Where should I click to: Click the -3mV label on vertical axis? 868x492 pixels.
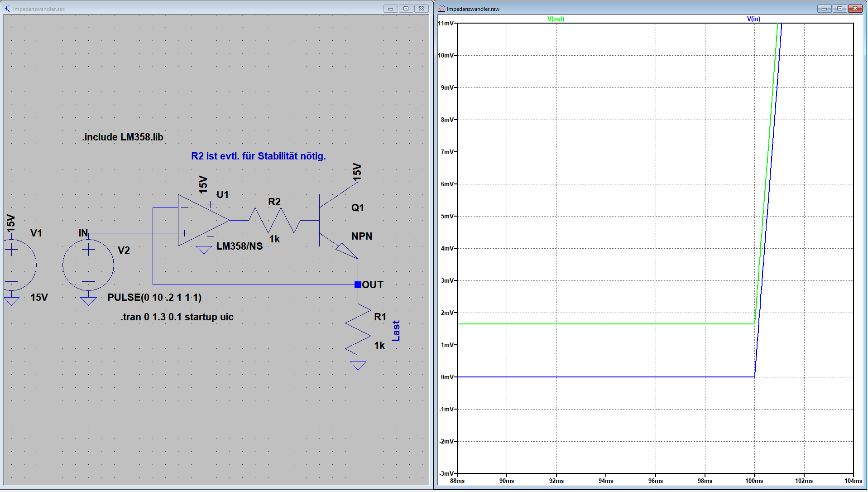coord(446,474)
